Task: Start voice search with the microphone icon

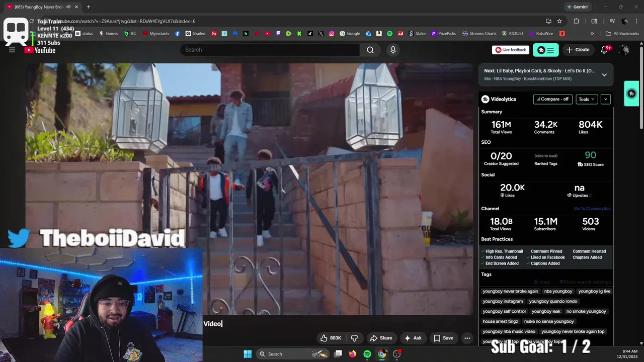Action: click(x=393, y=50)
